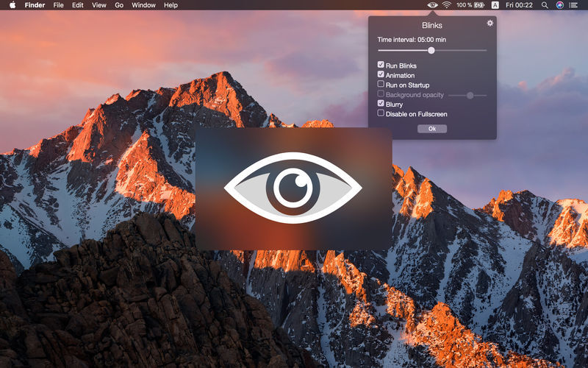Viewport: 588px width, 368px height.
Task: Disable the Animation checkbox
Action: (x=381, y=75)
